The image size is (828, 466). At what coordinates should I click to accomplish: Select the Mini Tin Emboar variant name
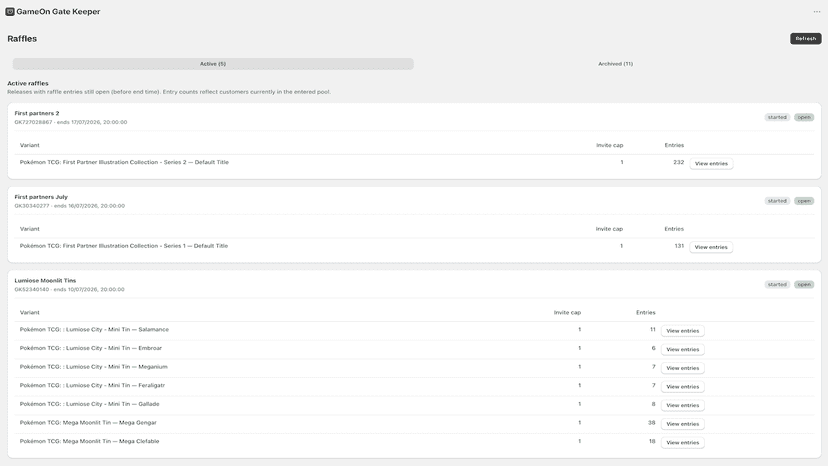(91, 348)
